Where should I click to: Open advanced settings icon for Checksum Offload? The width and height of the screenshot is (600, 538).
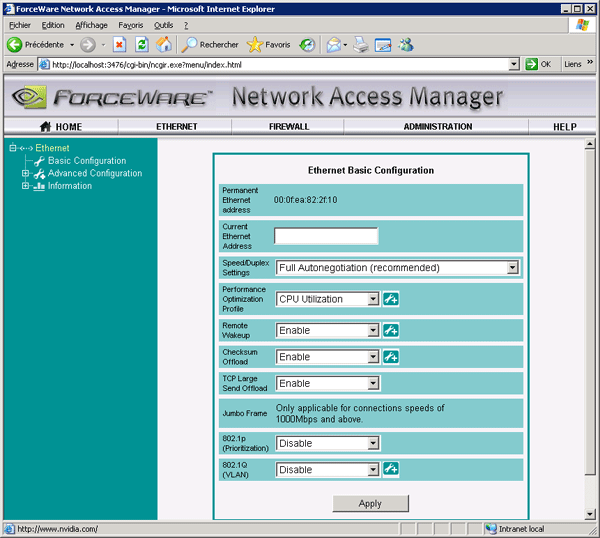[x=391, y=357]
